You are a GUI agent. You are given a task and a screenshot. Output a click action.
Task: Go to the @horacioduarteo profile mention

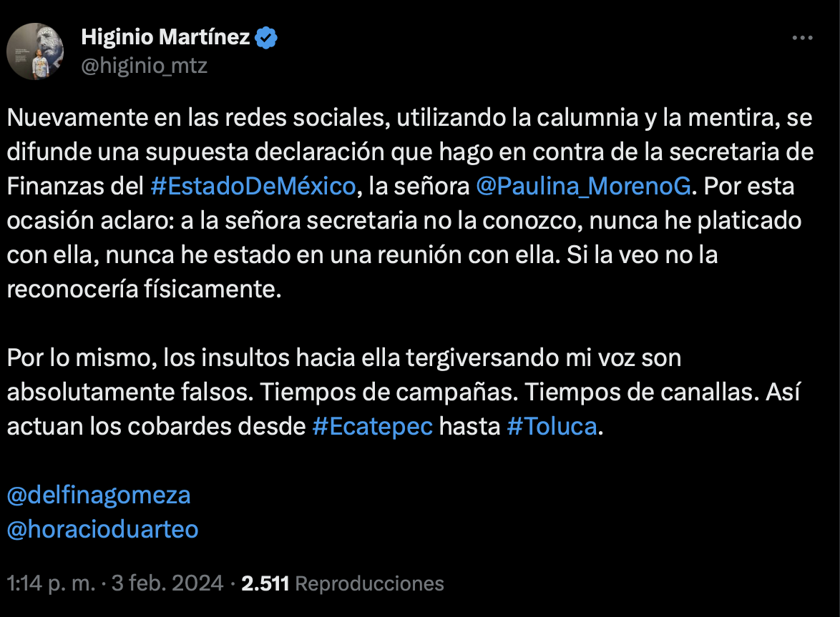tap(102, 529)
